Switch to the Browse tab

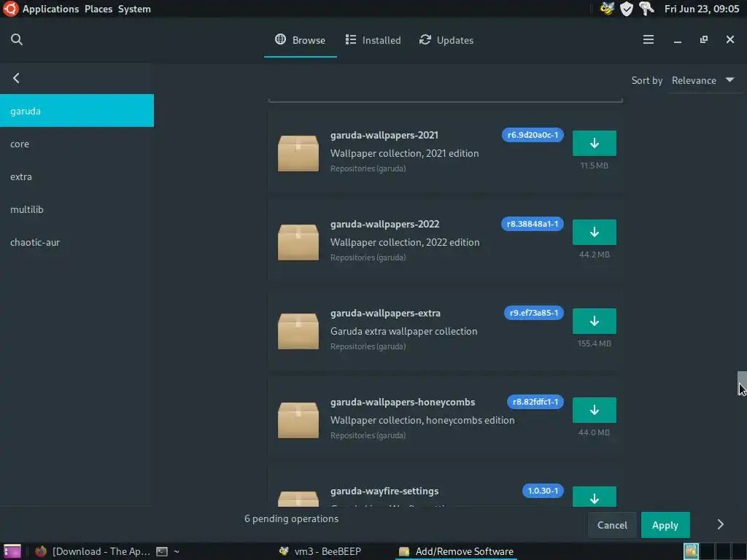(300, 40)
